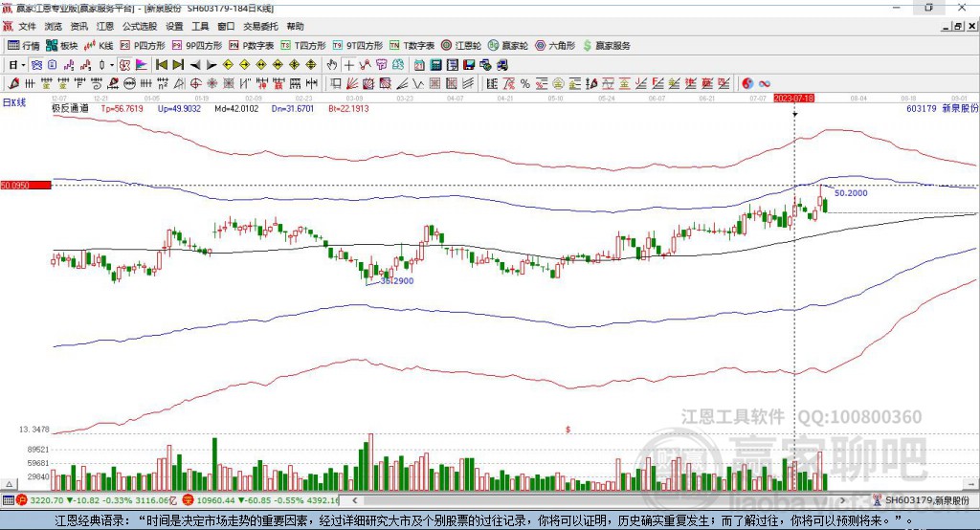The width and height of the screenshot is (980, 530).
Task: Open the 窗口 menu
Action: (226, 26)
